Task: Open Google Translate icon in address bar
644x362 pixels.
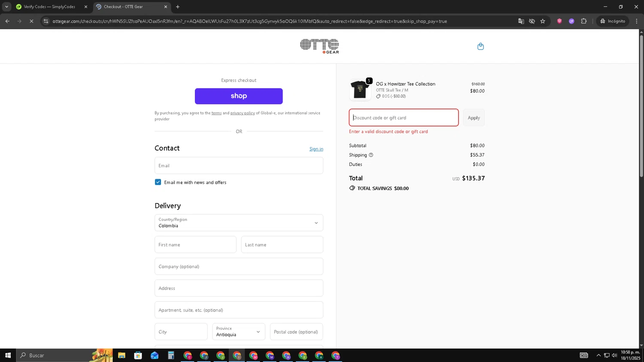Action: 521,21
